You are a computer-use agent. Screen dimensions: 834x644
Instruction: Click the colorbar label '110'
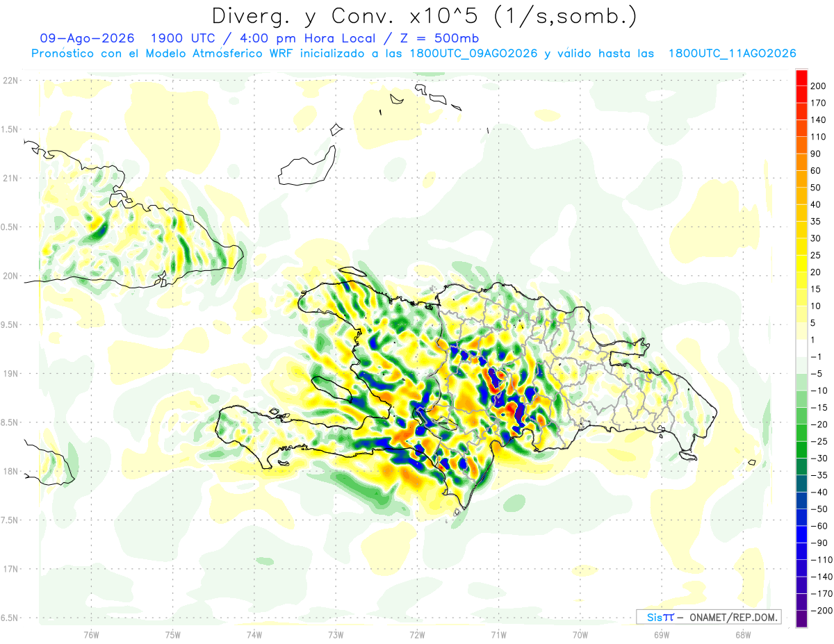point(819,137)
